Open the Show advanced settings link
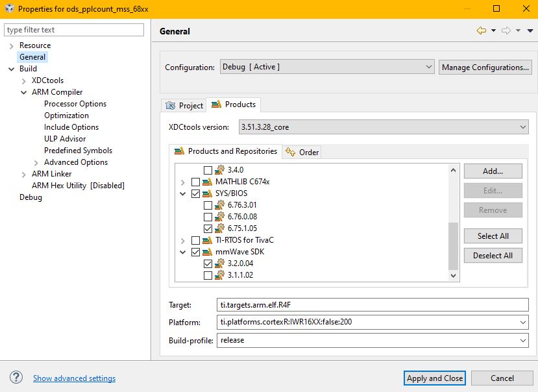This screenshot has width=538, height=392. 74,378
